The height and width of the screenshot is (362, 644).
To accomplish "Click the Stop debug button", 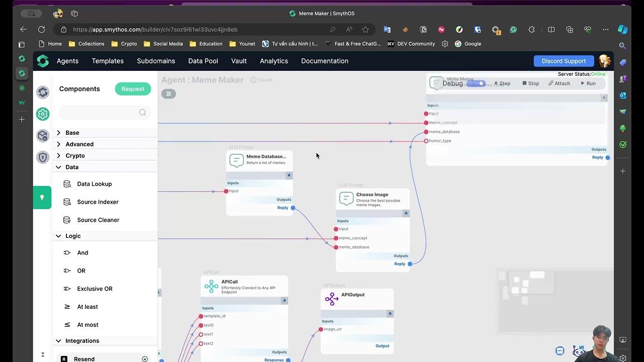I will pyautogui.click(x=531, y=83).
